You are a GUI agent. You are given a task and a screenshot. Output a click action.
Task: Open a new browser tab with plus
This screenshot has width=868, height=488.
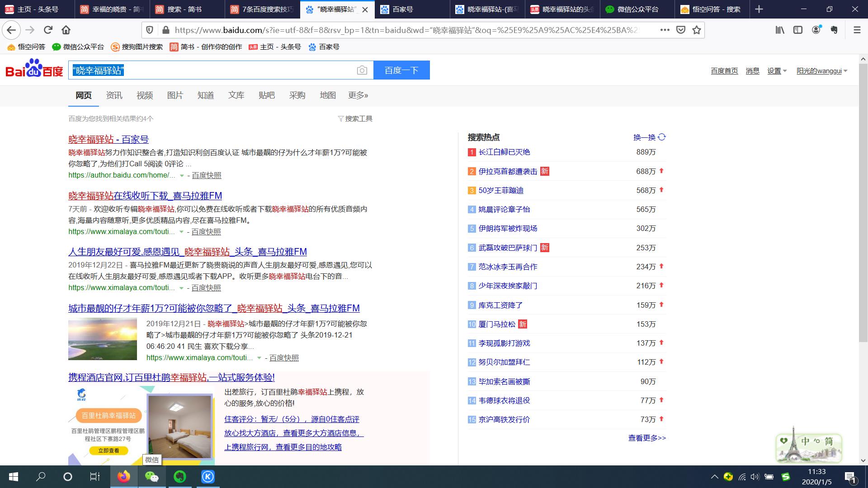pos(759,9)
